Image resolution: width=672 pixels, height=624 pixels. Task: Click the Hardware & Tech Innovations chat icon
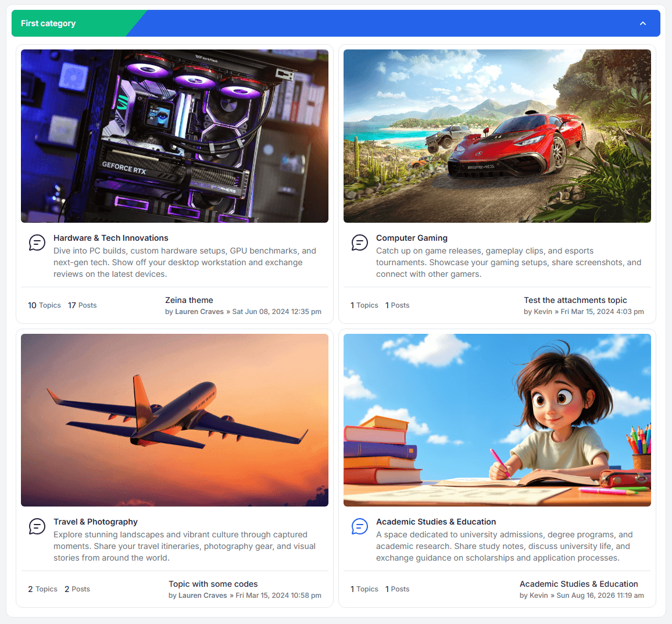point(37,243)
